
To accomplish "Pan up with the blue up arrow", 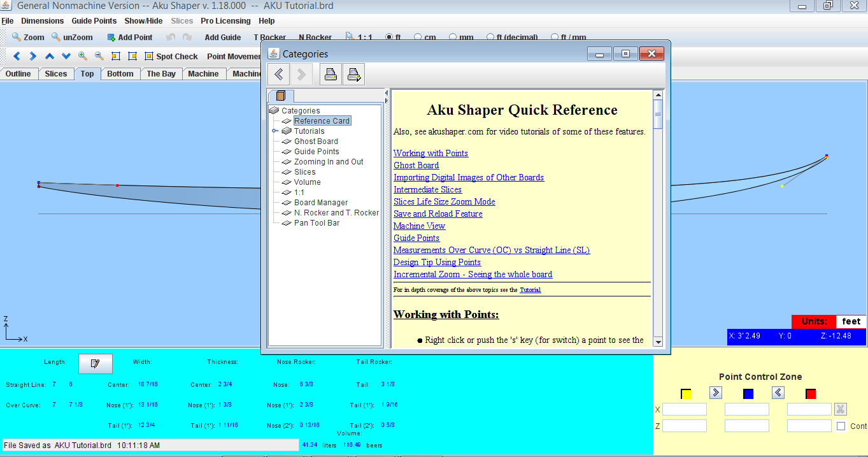I will pyautogui.click(x=50, y=56).
